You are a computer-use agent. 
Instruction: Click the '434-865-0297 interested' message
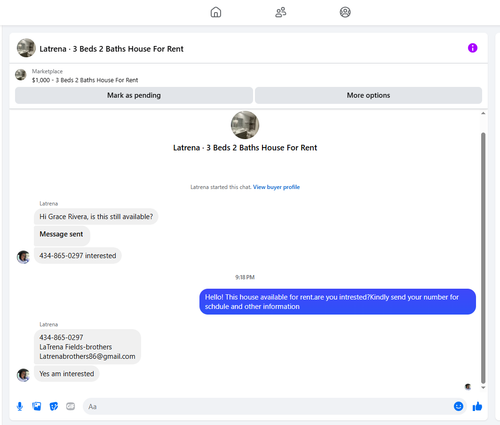click(x=78, y=256)
